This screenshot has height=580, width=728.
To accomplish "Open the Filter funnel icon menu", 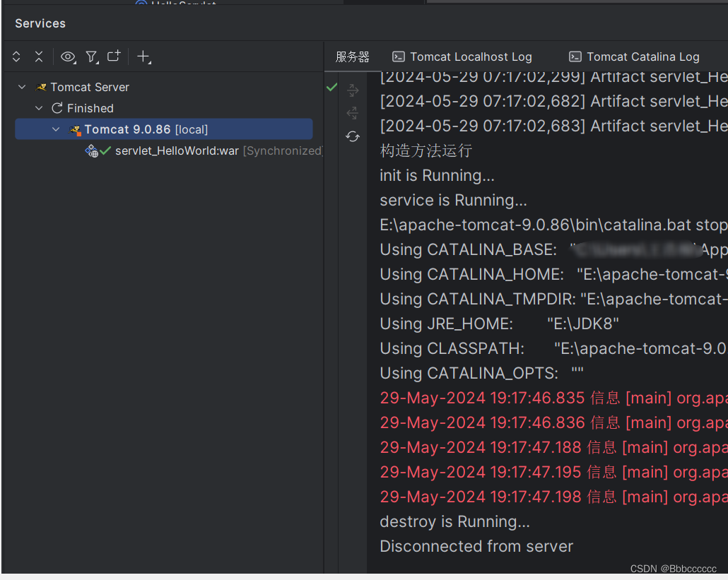I will click(x=92, y=57).
